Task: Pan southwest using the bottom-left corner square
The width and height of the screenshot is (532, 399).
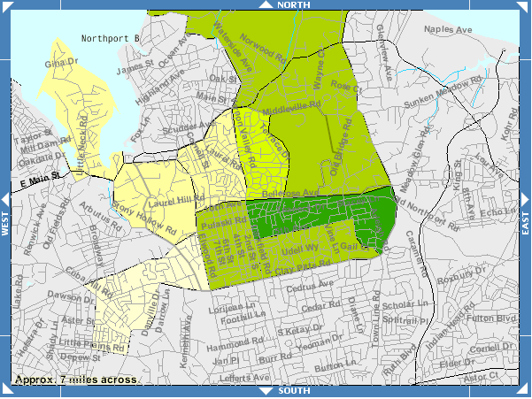Action: coord(4,394)
